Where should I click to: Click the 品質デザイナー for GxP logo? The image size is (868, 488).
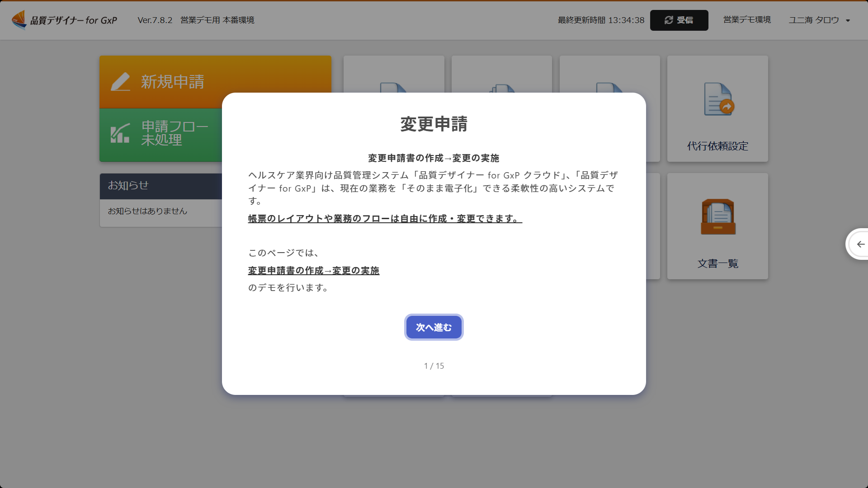(64, 20)
